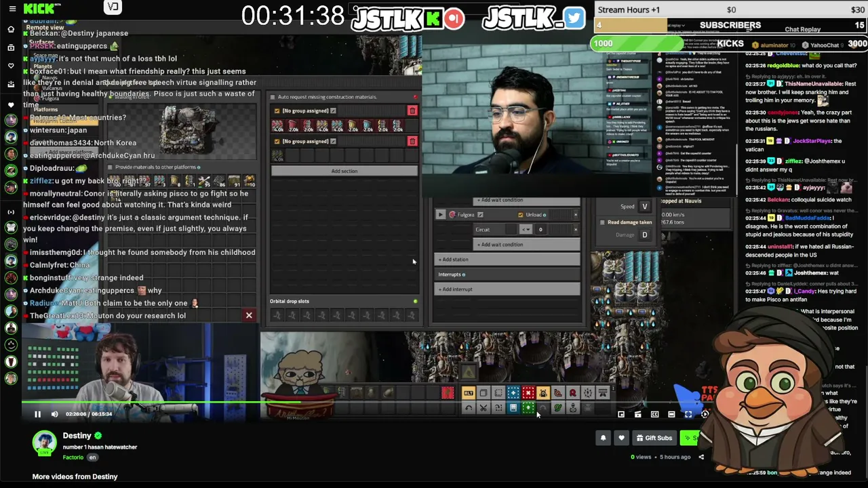Click Add interrupt button
This screenshot has height=488, width=868.
click(x=508, y=289)
